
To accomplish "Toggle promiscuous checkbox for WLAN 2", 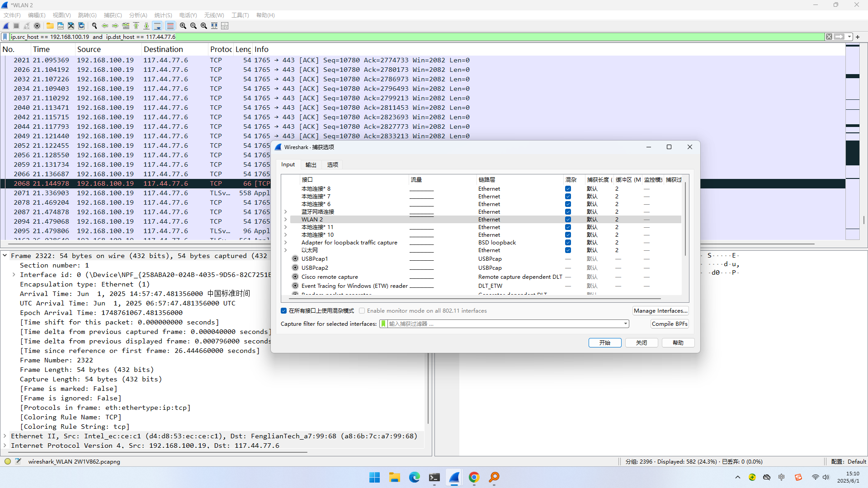I will 568,220.
